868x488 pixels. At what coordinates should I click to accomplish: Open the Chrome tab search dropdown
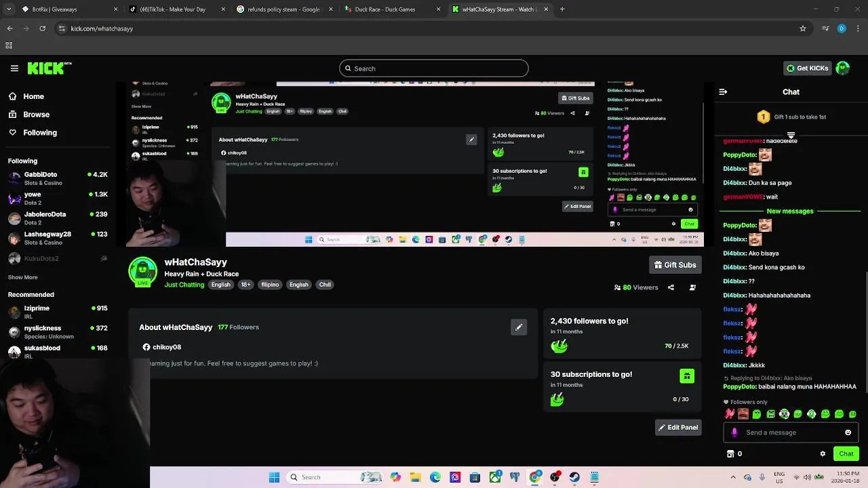click(9, 9)
